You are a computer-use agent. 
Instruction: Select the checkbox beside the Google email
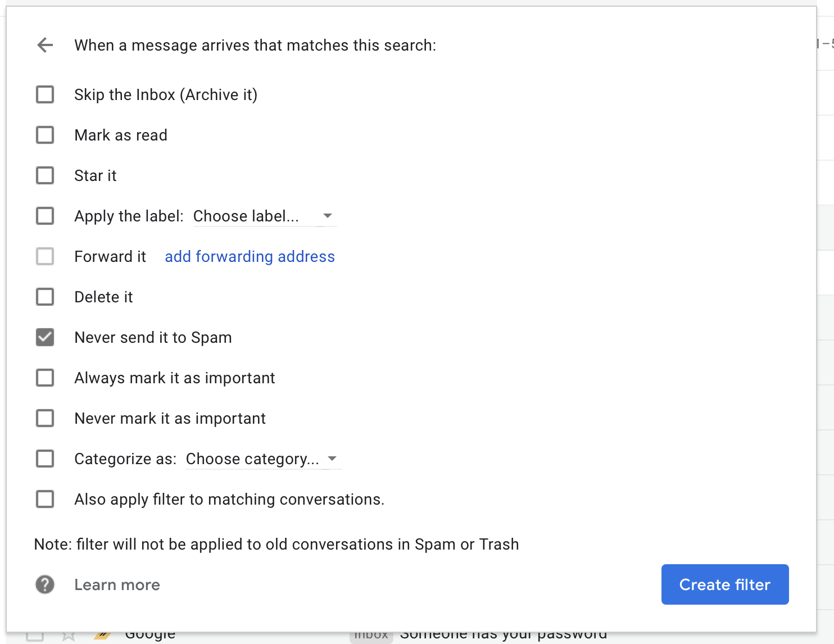35,635
